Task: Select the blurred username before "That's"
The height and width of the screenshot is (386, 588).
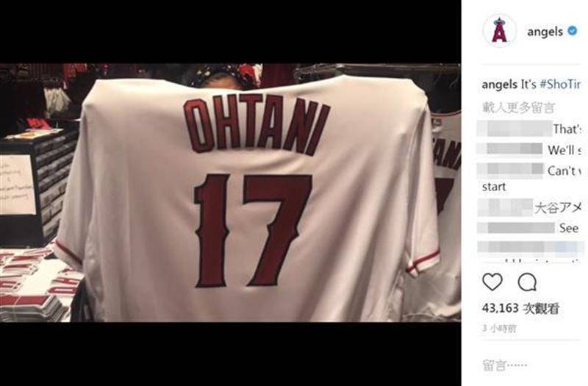Action: point(514,129)
